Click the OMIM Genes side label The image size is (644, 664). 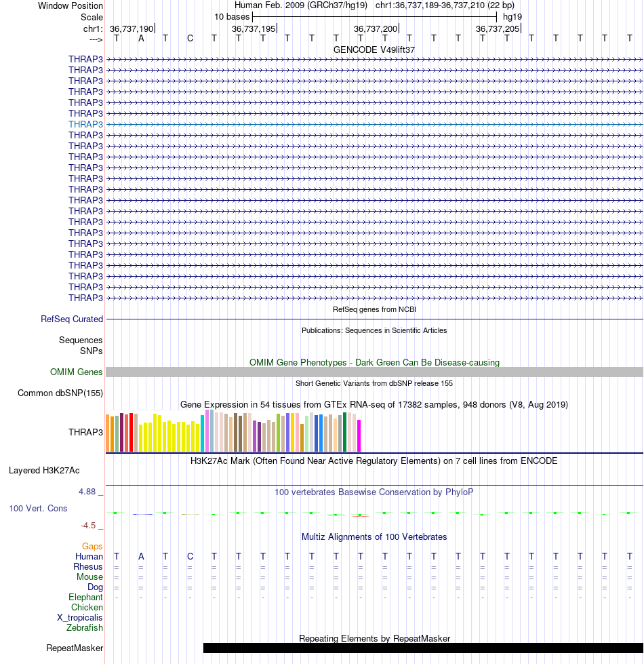tap(76, 372)
